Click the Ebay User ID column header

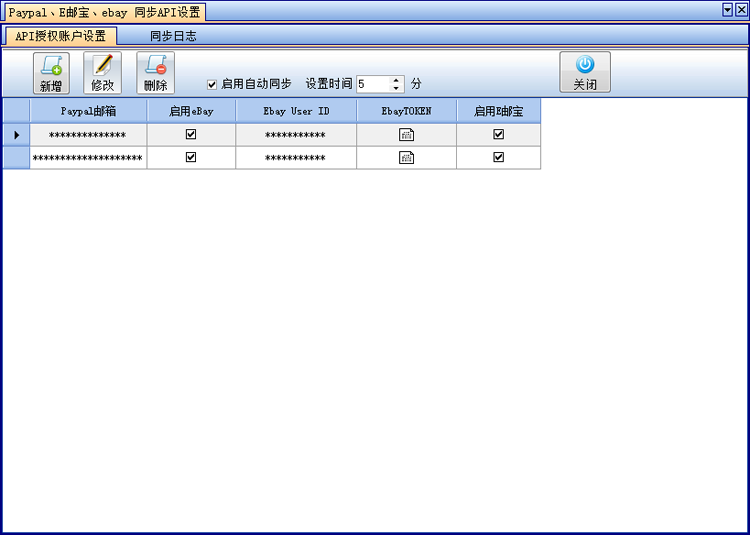pos(296,111)
